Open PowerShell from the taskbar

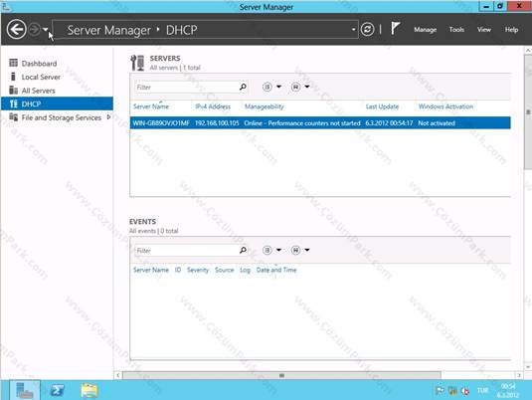click(58, 390)
